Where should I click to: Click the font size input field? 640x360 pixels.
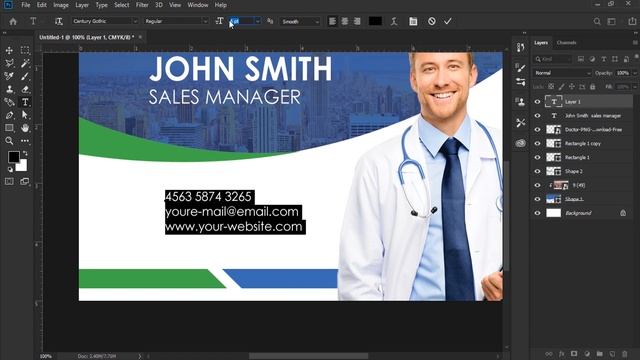pyautogui.click(x=241, y=21)
